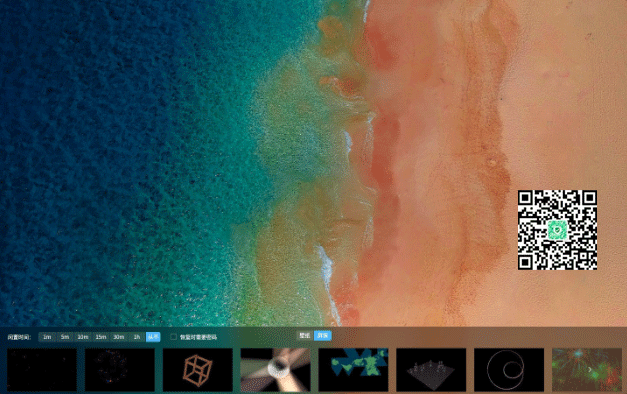Viewport: 627px width, 394px height.
Task: Choose the 10m idle time option
Action: pos(83,337)
